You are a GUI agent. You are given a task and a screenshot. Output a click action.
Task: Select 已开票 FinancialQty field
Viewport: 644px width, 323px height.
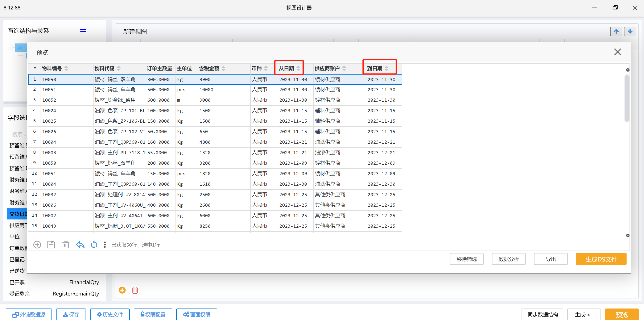coord(54,282)
